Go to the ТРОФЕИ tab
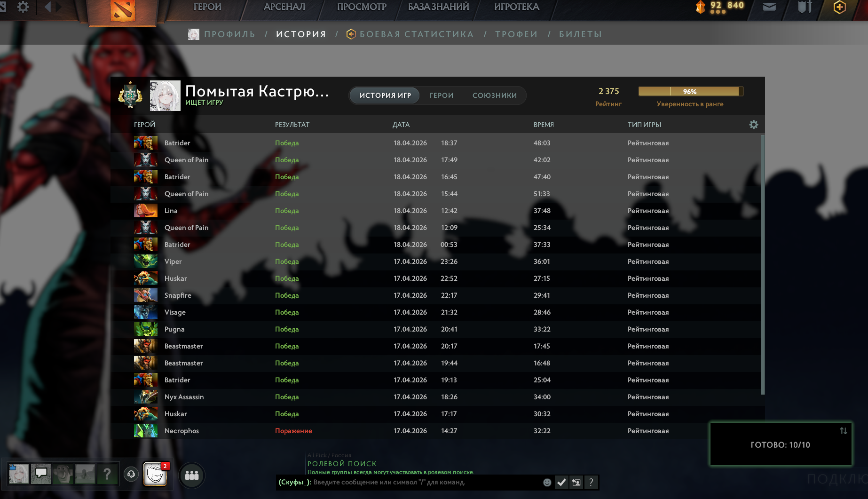 pyautogui.click(x=516, y=34)
